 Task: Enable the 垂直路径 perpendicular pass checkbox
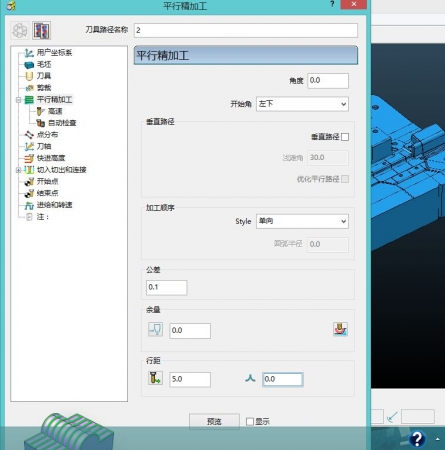click(x=345, y=137)
